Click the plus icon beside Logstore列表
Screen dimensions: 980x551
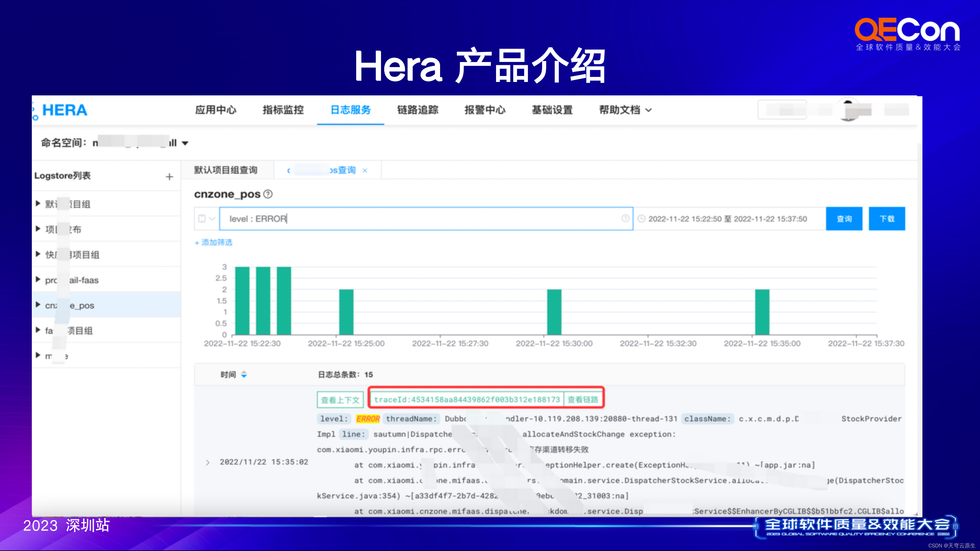pyautogui.click(x=169, y=177)
